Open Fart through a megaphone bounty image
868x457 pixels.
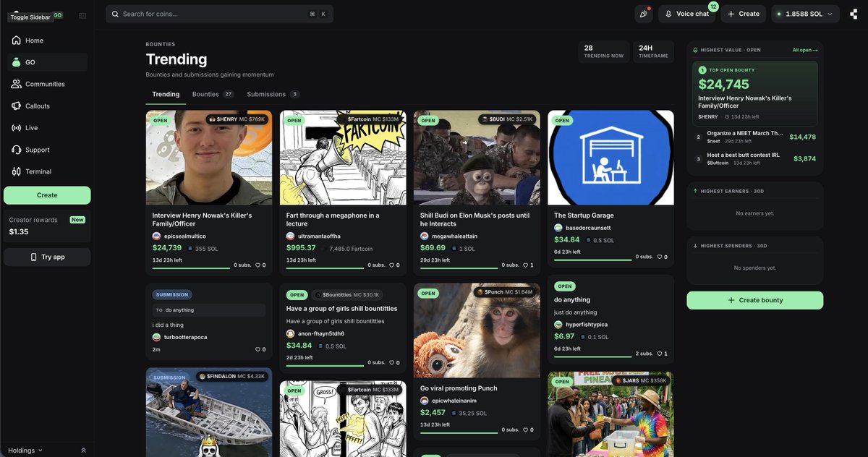tap(343, 158)
